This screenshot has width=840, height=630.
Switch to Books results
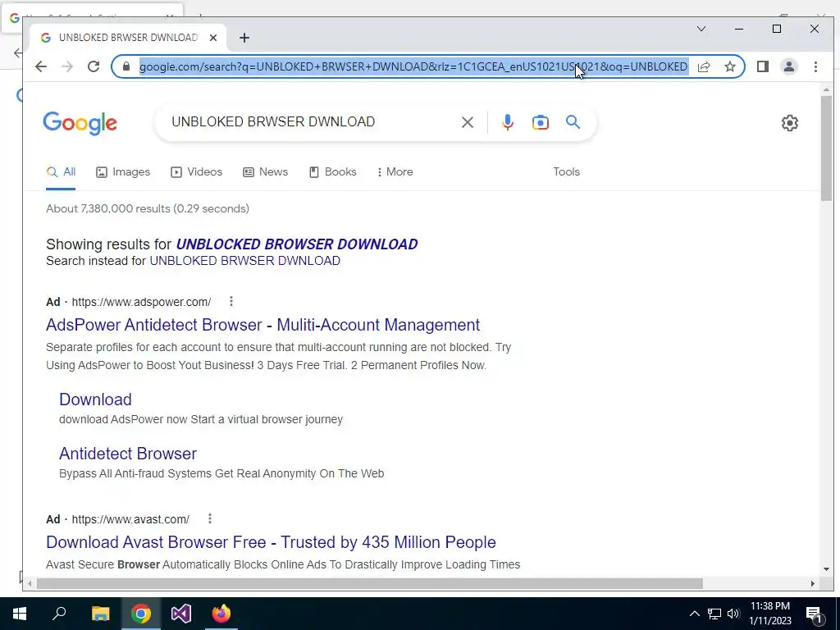click(x=333, y=172)
